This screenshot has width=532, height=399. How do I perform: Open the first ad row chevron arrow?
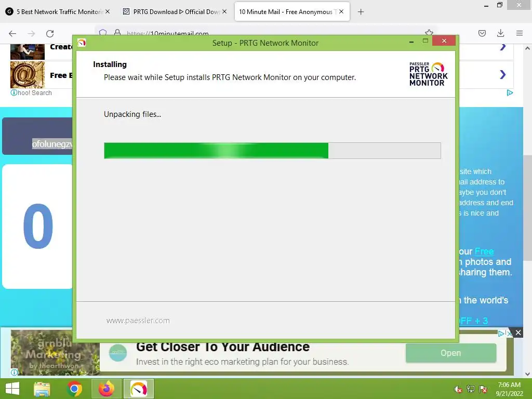coord(503,47)
